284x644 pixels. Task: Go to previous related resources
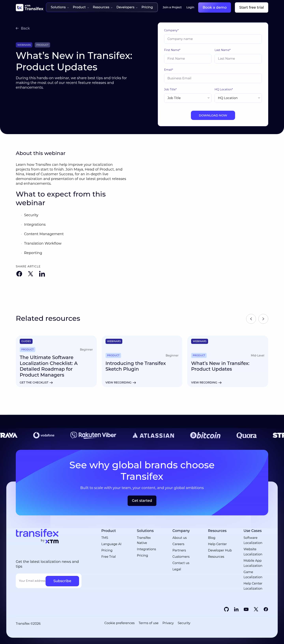pyautogui.click(x=251, y=319)
